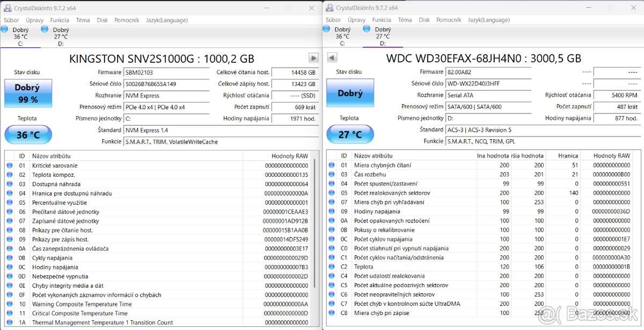The width and height of the screenshot is (644, 330).
Task: Click the Dobrý health badge for the WDC drive
Action: pyautogui.click(x=350, y=92)
